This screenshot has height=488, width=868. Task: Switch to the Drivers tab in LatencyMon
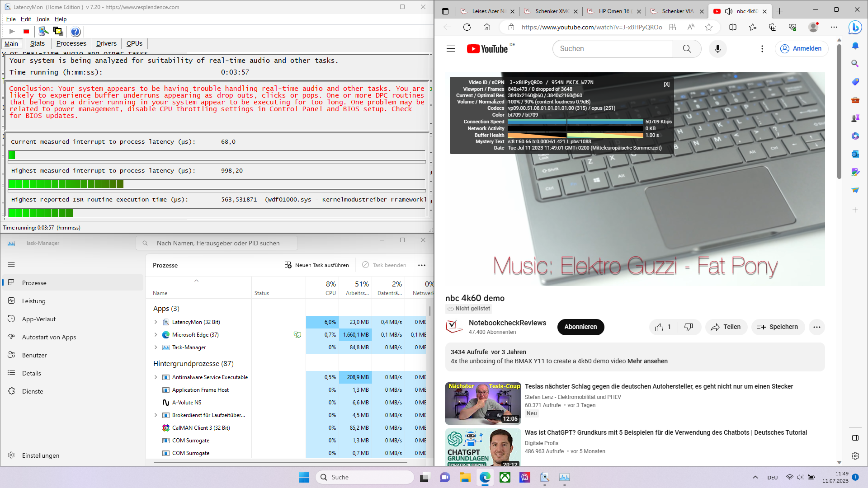(106, 43)
